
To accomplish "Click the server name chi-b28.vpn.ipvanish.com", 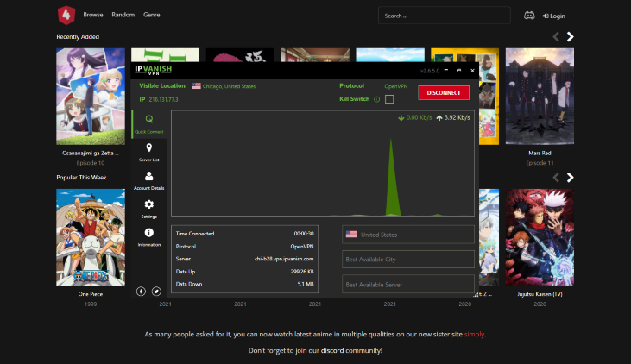I will click(284, 259).
